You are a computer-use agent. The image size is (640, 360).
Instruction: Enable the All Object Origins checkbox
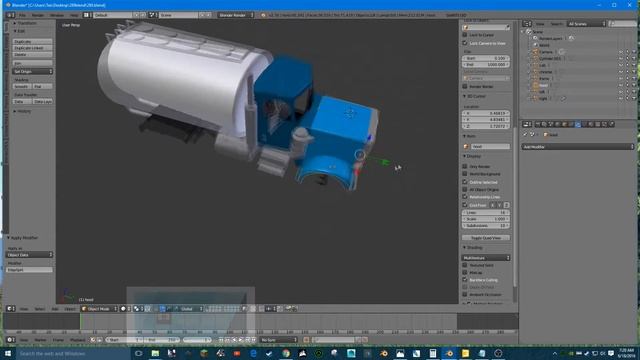coord(465,189)
